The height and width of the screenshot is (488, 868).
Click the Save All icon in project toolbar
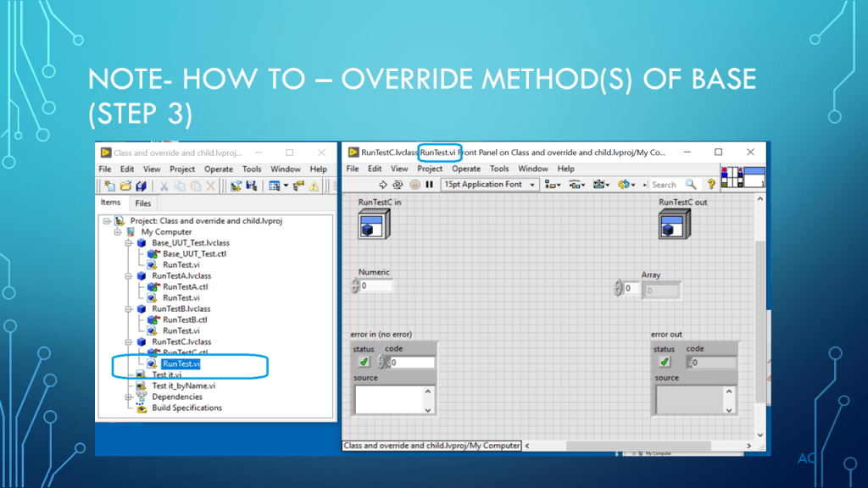(x=140, y=186)
